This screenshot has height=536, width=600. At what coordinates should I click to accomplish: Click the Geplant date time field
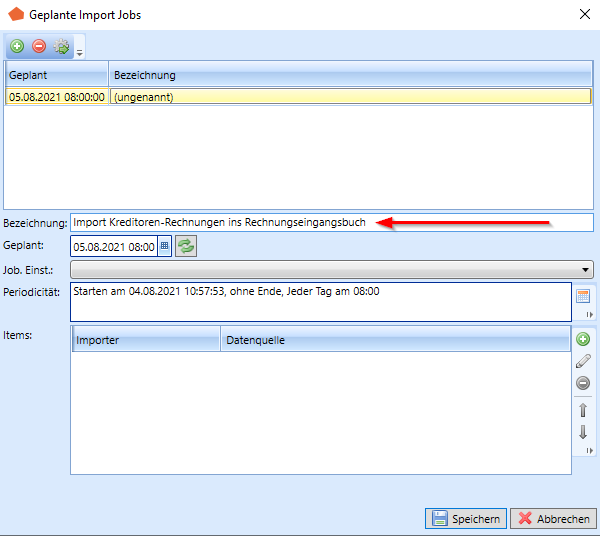tap(114, 246)
